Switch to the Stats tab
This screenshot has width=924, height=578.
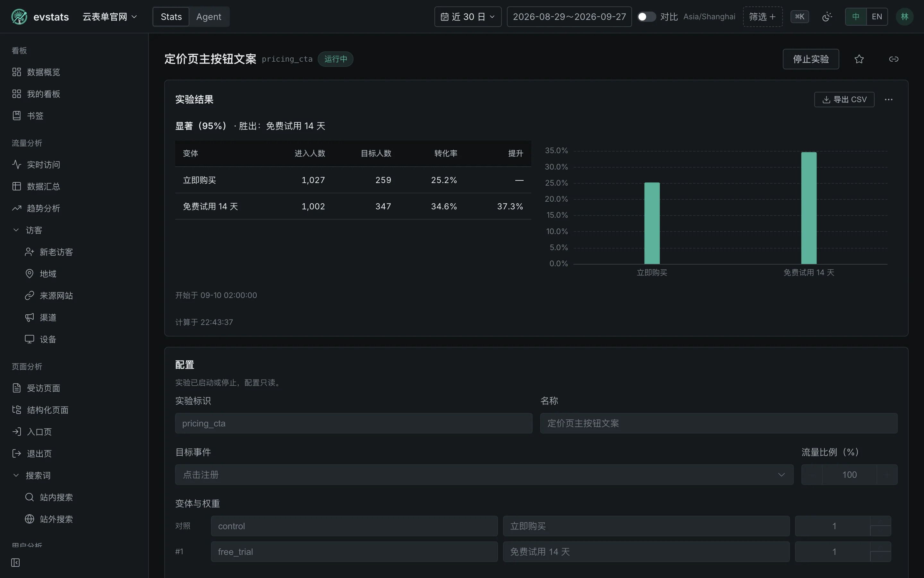(x=171, y=17)
